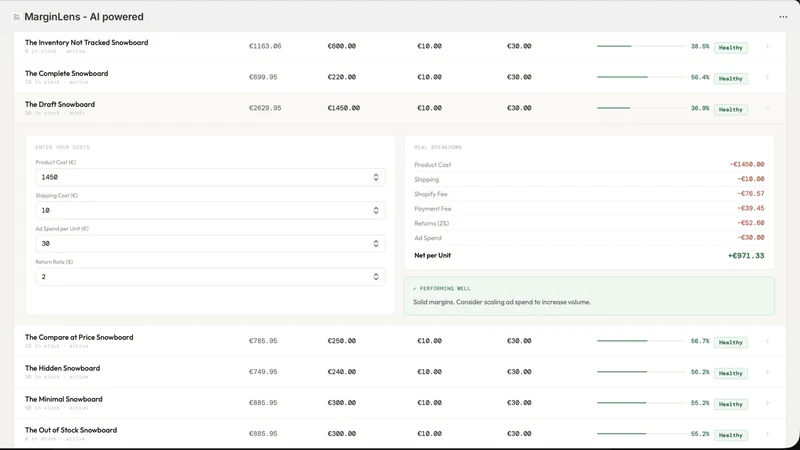
Task: Click the €600.00 cost value
Action: pos(342,46)
